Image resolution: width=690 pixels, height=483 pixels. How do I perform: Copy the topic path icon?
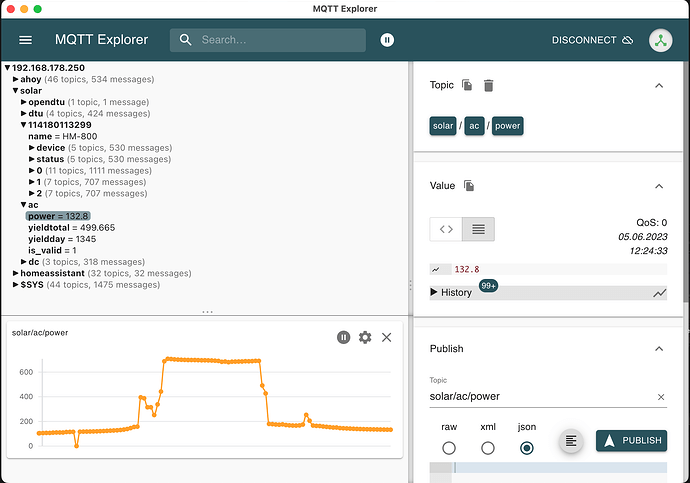tap(467, 85)
